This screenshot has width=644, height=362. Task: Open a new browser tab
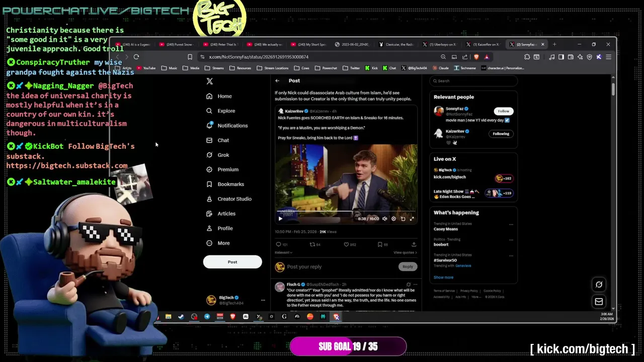[554, 44]
